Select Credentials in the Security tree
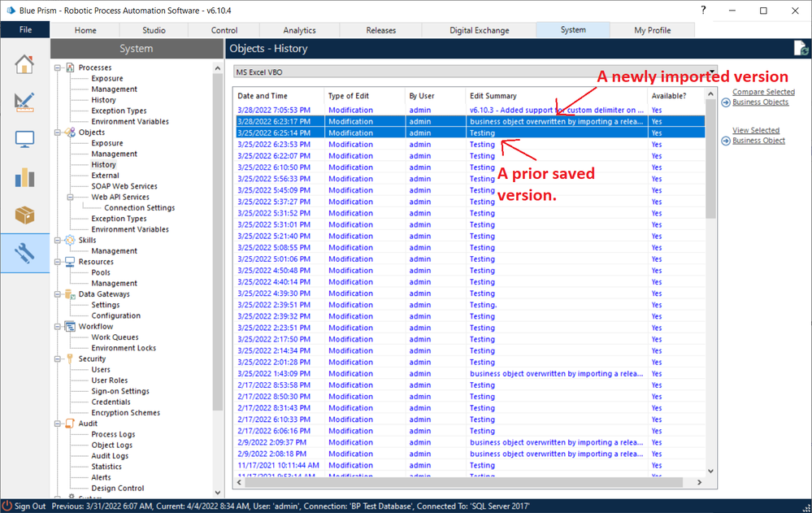Viewport: 812px width, 513px height. point(111,402)
